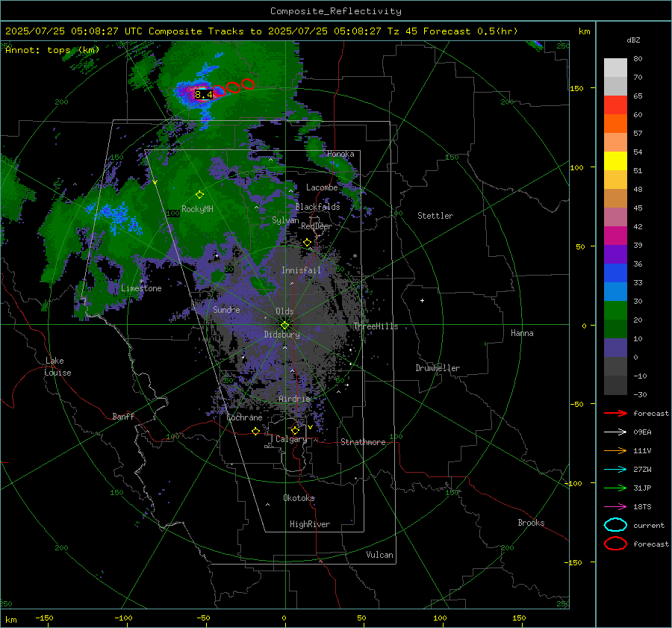The image size is (672, 628).
Task: Select the orange 111V arrow legend entry
Action: point(615,450)
